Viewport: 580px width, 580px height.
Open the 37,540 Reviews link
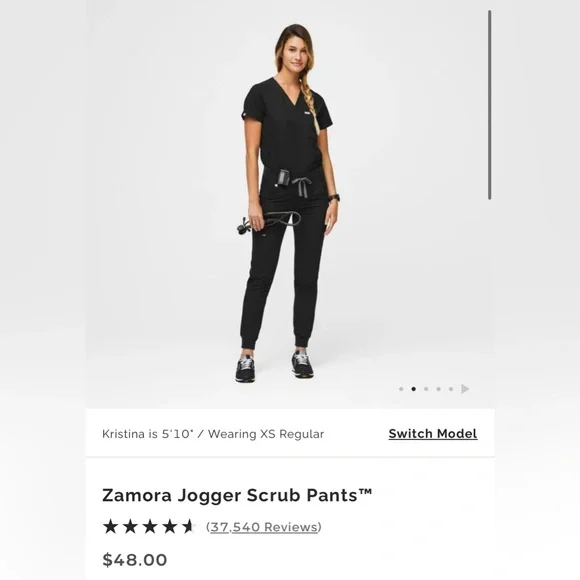264,527
